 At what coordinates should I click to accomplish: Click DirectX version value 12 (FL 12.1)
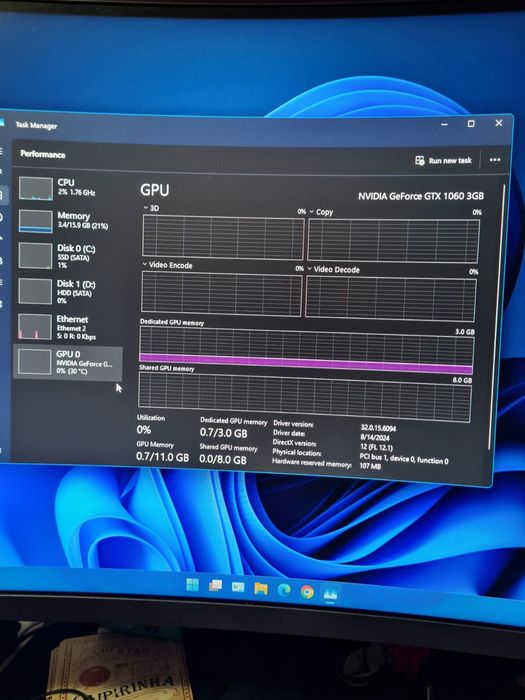376,447
